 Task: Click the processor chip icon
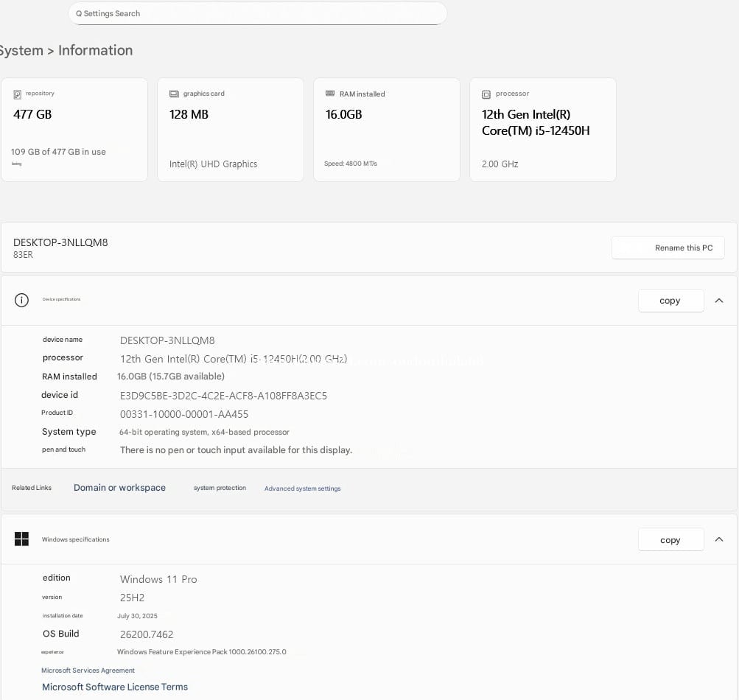point(486,94)
